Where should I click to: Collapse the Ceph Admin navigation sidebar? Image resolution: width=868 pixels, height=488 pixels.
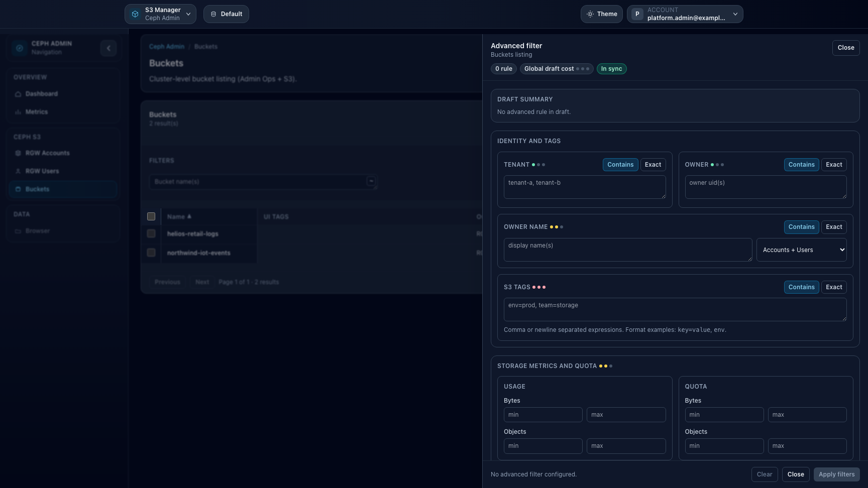[x=108, y=48]
